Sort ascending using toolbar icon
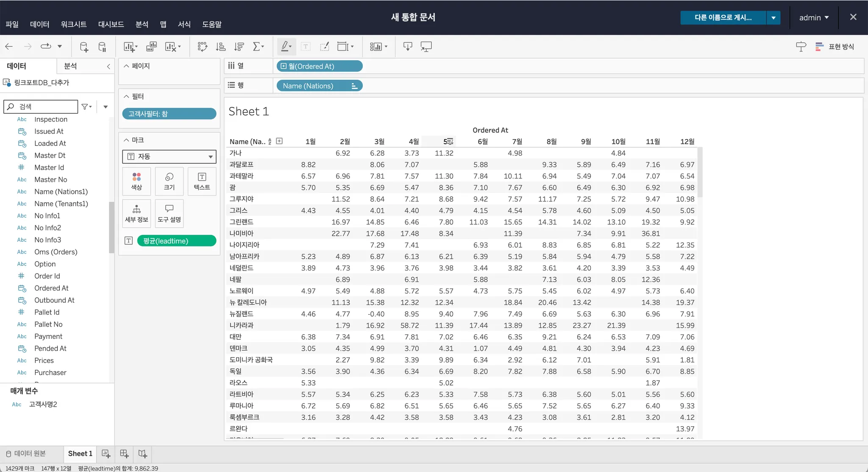The image size is (868, 472). [x=220, y=47]
